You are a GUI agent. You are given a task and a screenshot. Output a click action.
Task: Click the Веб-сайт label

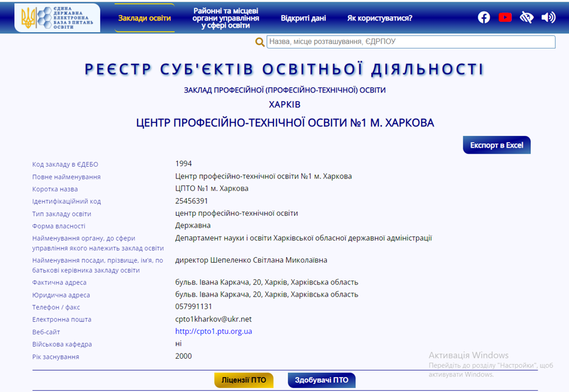coord(46,332)
